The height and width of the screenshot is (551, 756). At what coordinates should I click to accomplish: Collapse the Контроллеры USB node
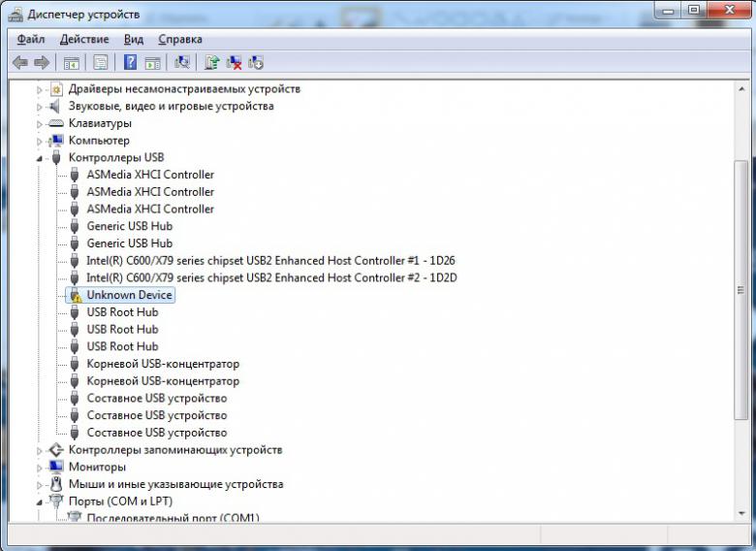tap(40, 158)
